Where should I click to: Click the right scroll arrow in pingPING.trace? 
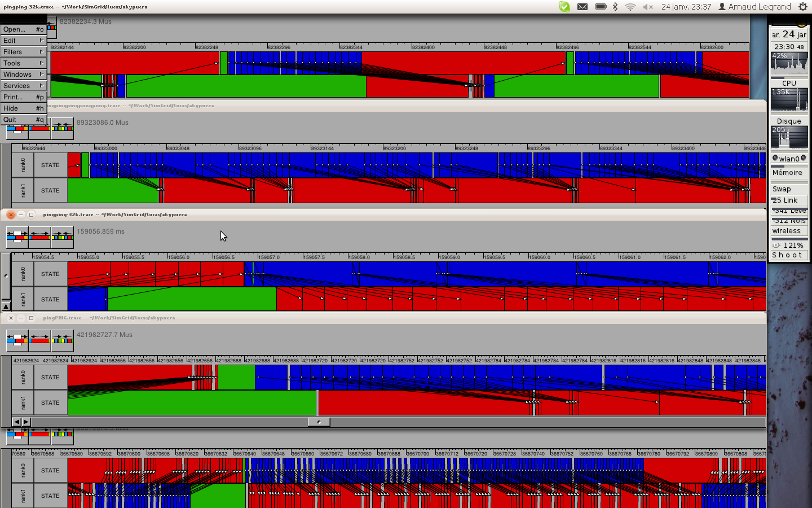coord(26,422)
